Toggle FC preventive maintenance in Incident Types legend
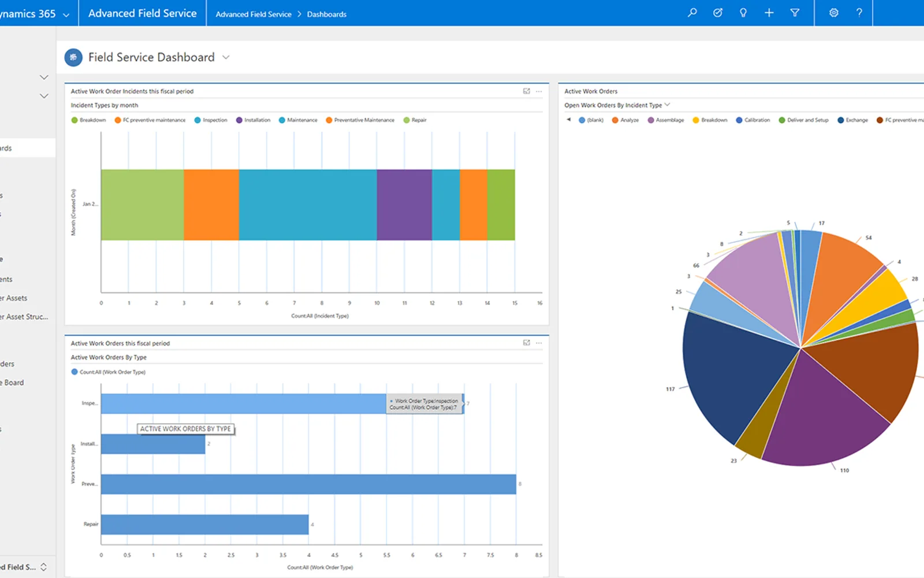Screen dimensions: 924x578 pos(150,120)
